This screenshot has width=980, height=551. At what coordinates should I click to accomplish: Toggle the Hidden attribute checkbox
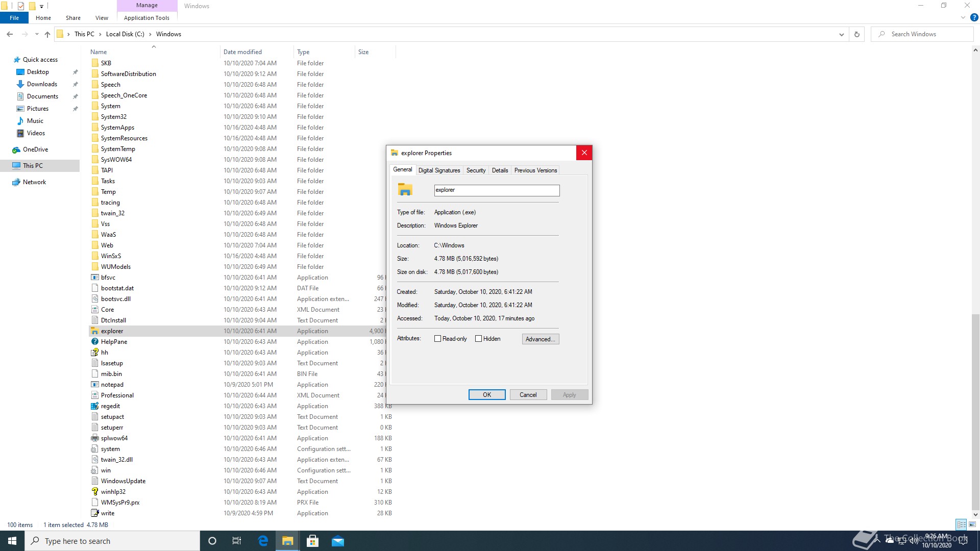[x=478, y=339]
